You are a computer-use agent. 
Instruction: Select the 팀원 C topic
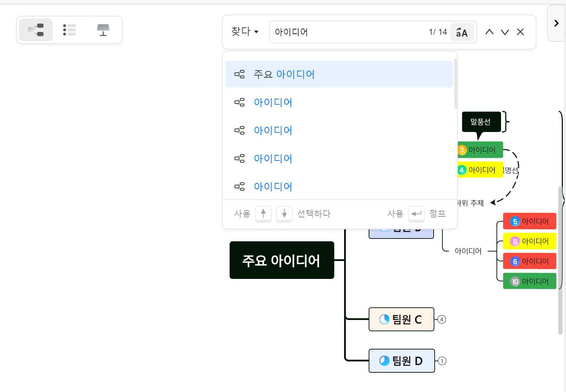(401, 319)
